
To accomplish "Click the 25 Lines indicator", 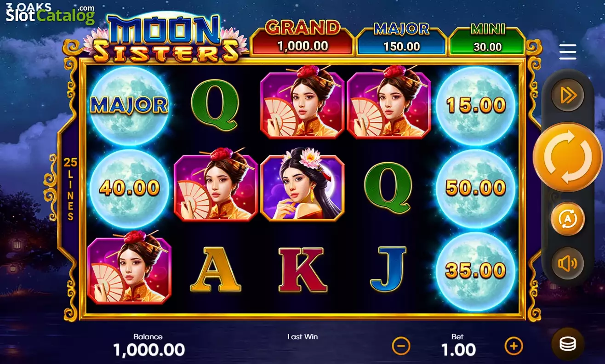I will click(x=70, y=188).
